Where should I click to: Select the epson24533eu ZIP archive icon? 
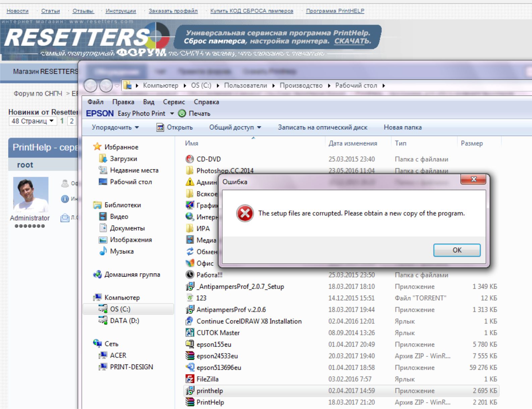pos(190,356)
